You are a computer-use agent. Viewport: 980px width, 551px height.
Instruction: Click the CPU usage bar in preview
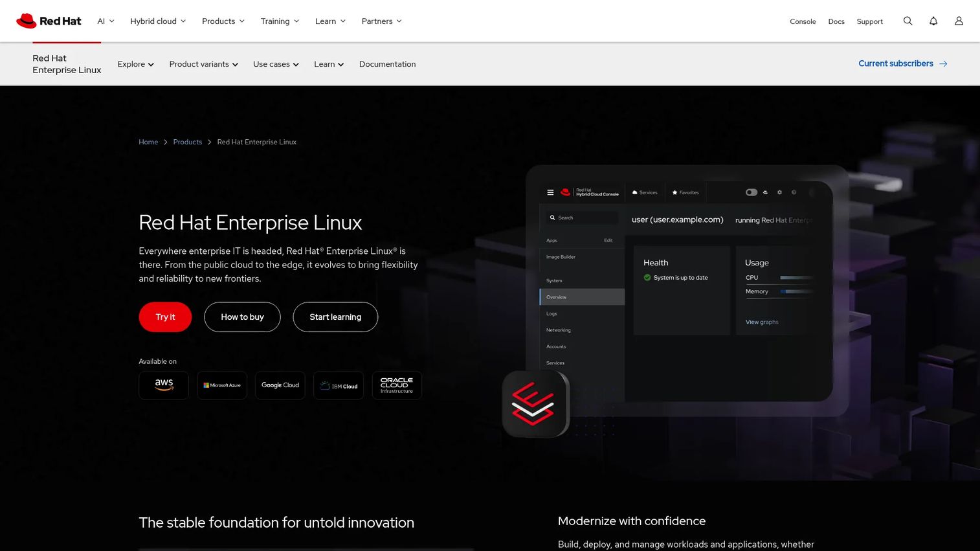click(x=797, y=278)
